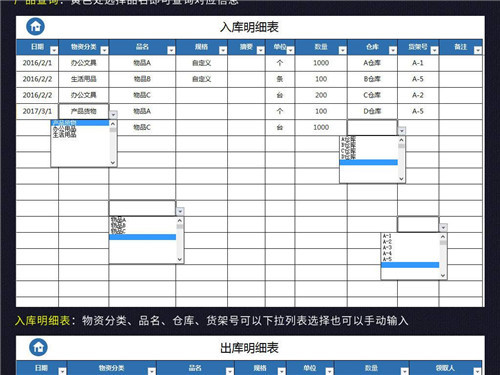Open the 物资分类 column filter in the inbound table
The width and height of the screenshot is (500, 375).
[x=104, y=50]
